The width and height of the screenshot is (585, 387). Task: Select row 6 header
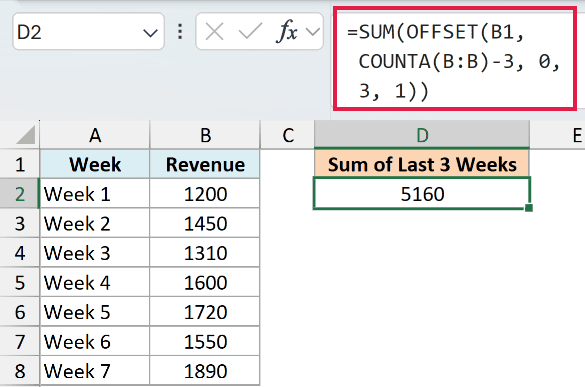click(19, 312)
